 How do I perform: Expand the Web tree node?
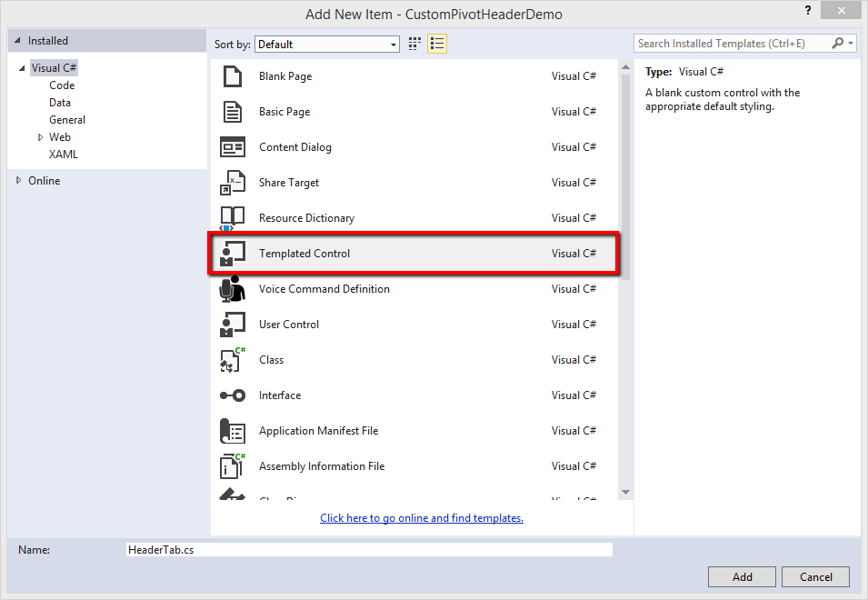(40, 137)
